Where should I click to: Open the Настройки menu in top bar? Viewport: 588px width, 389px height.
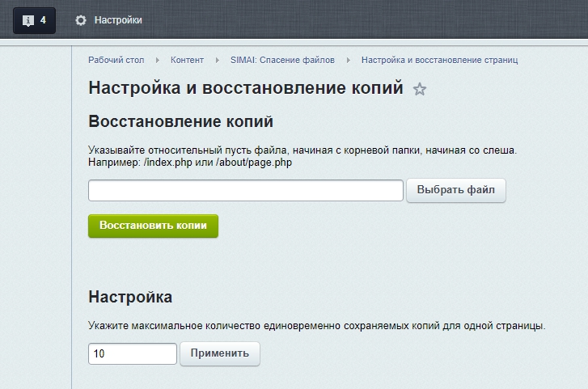point(117,20)
